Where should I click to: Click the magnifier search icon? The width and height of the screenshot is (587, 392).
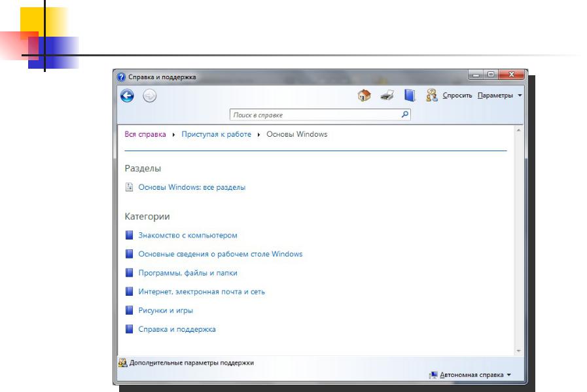pos(404,114)
